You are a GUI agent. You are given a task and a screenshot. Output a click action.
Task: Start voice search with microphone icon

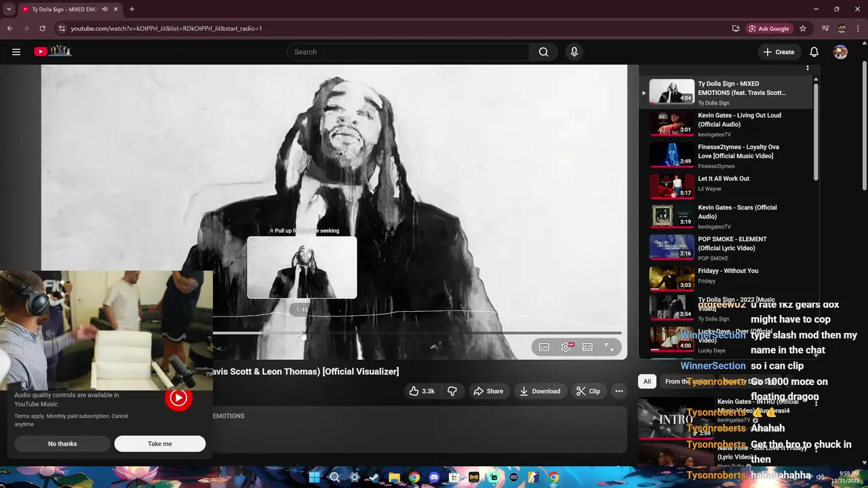tap(574, 52)
